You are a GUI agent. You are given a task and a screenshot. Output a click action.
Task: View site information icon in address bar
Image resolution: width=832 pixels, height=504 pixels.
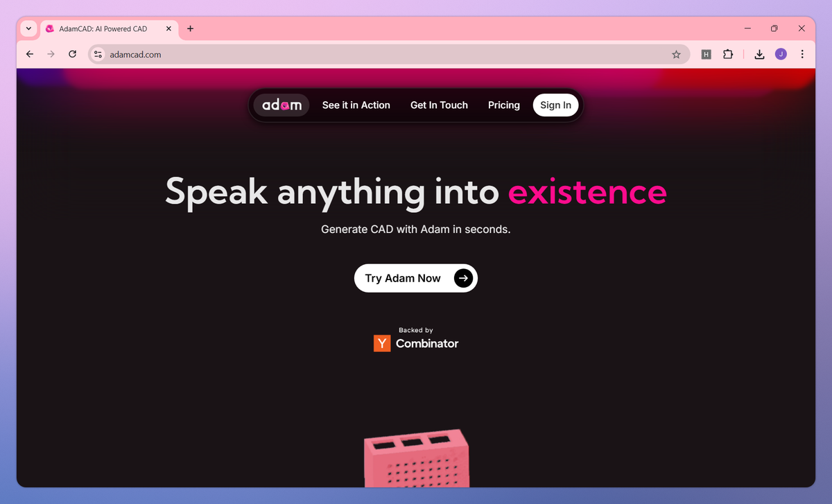pyautogui.click(x=98, y=54)
